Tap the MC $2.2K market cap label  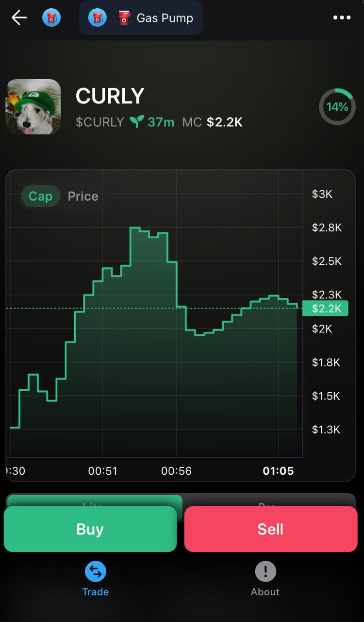pos(212,122)
